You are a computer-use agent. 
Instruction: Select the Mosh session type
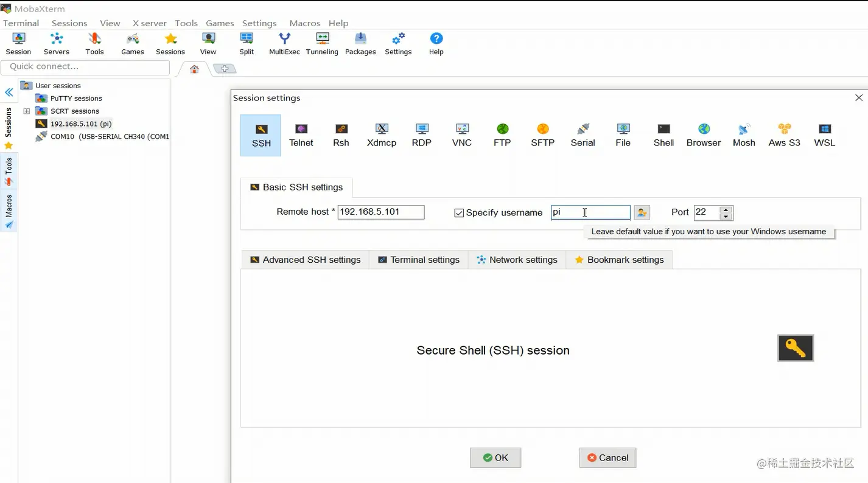tap(744, 136)
